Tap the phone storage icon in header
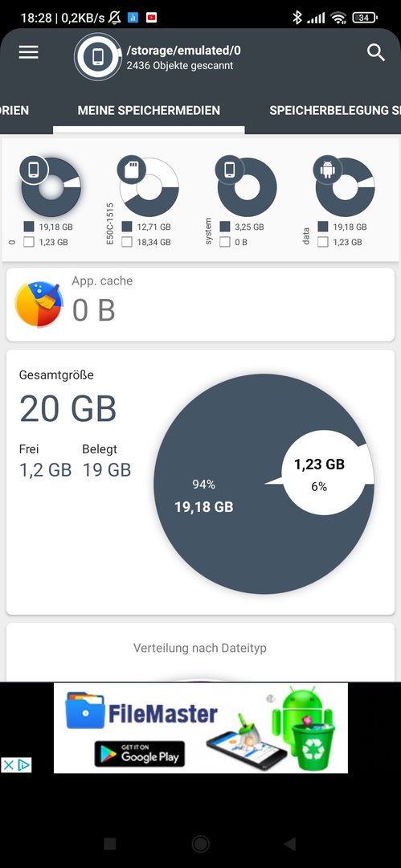Image resolution: width=401 pixels, height=868 pixels. point(98,56)
